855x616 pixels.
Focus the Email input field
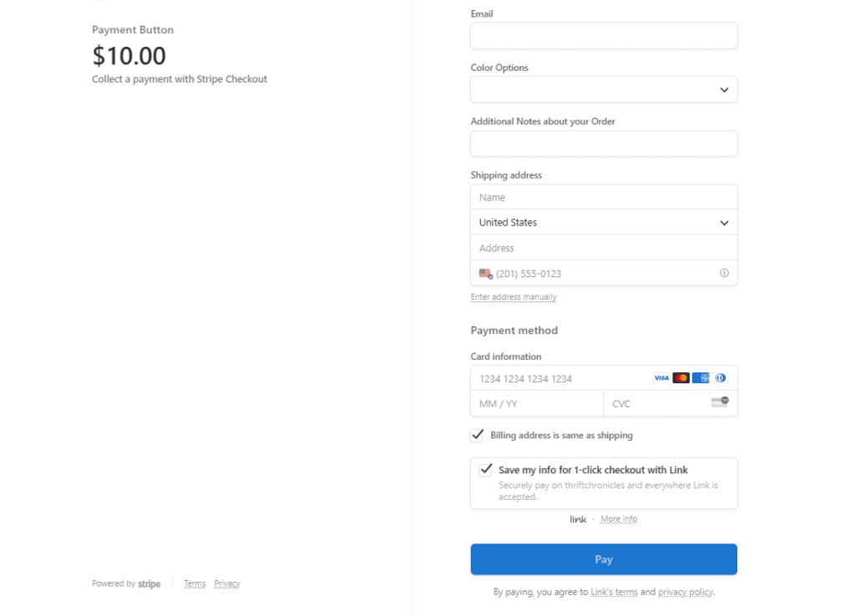point(604,36)
